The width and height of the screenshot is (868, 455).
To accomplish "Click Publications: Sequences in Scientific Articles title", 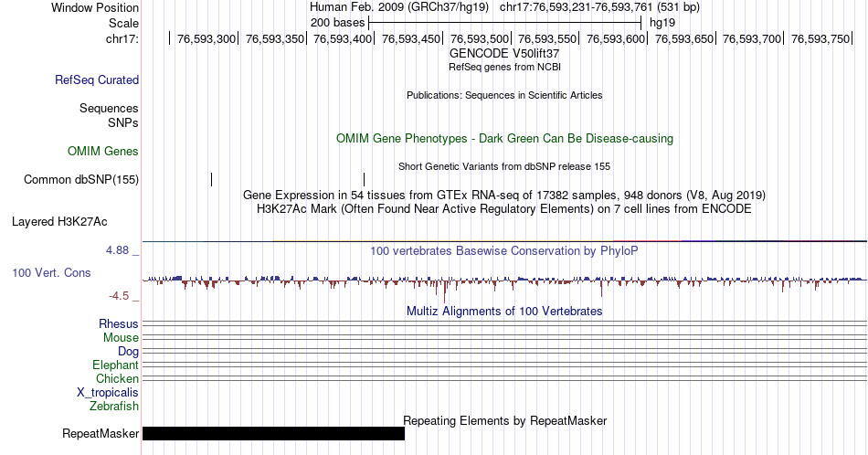I will tap(504, 95).
